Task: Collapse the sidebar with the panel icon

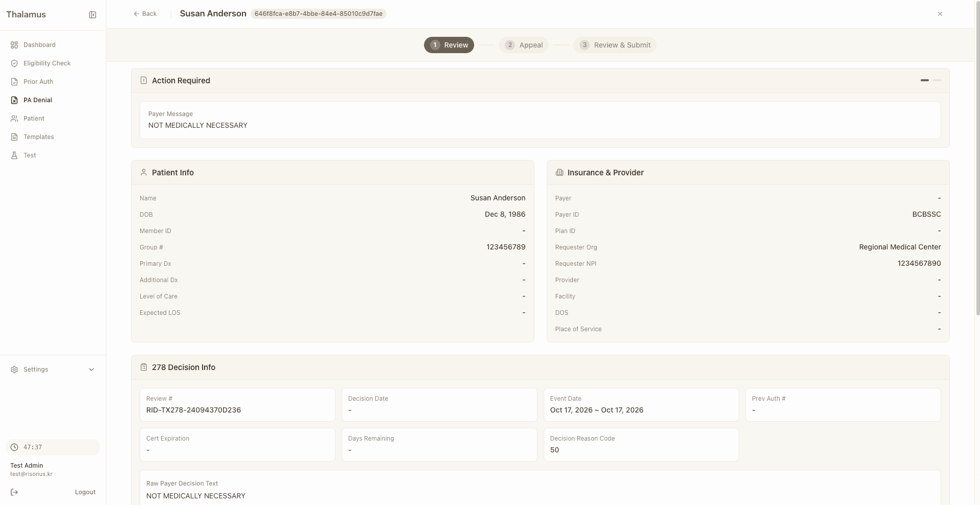Action: coord(93,15)
